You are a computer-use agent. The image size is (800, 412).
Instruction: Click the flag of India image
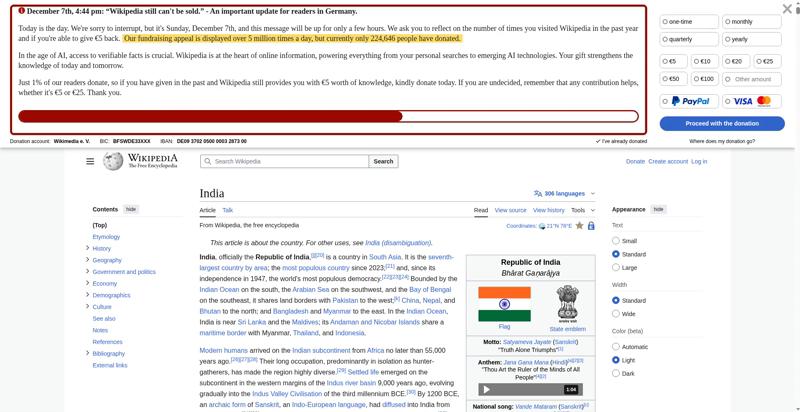pyautogui.click(x=504, y=304)
